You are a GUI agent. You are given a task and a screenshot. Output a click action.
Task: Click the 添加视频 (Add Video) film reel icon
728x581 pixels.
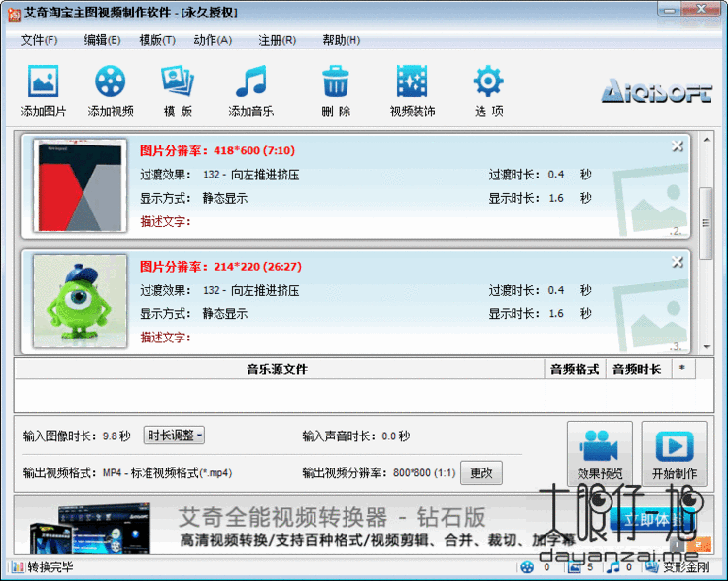(x=110, y=81)
